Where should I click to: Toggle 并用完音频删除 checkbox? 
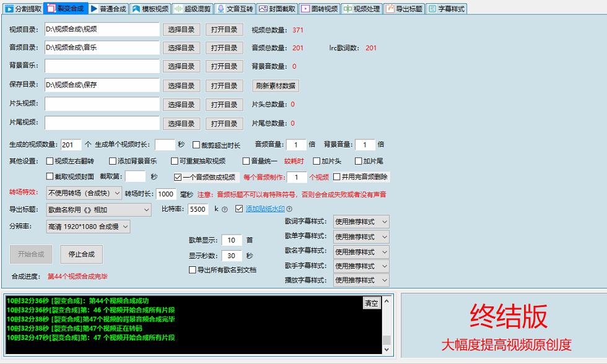pyautogui.click(x=337, y=177)
